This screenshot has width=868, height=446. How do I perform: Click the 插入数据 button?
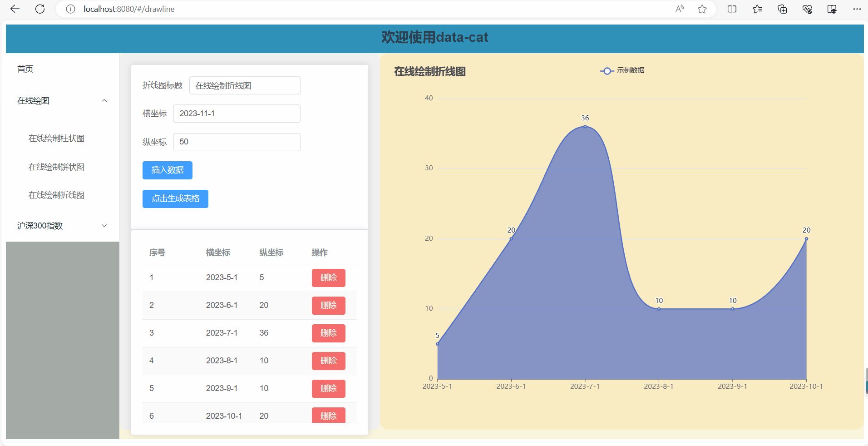point(167,170)
